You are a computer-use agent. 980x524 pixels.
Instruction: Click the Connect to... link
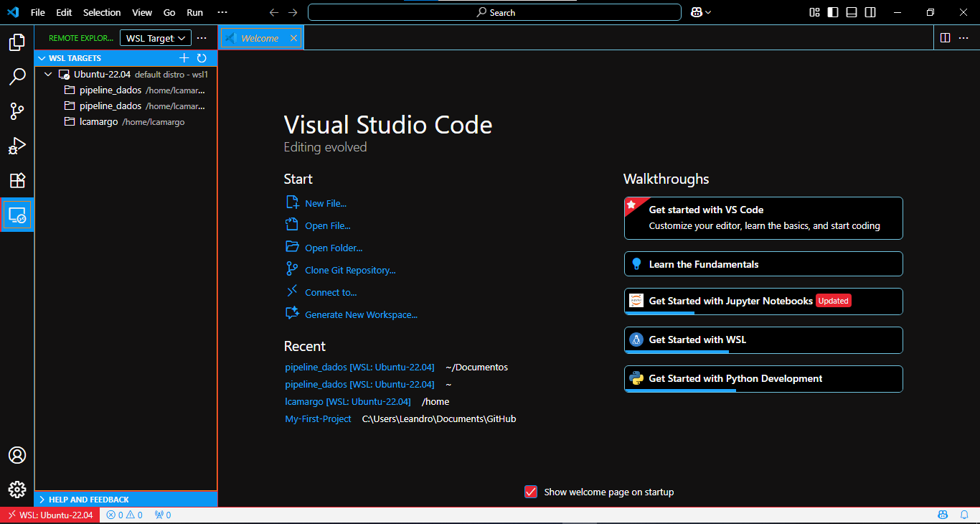(x=331, y=292)
